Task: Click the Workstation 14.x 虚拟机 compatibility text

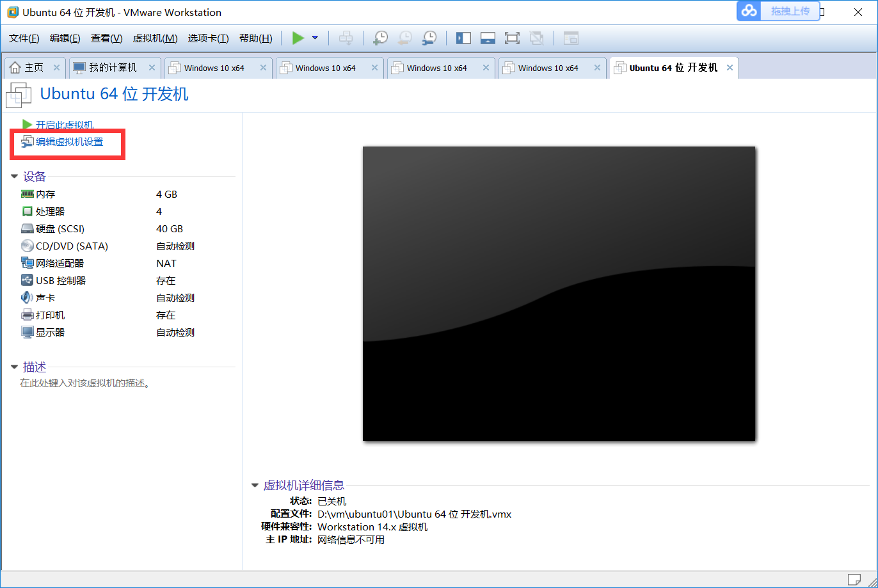Action: click(372, 527)
